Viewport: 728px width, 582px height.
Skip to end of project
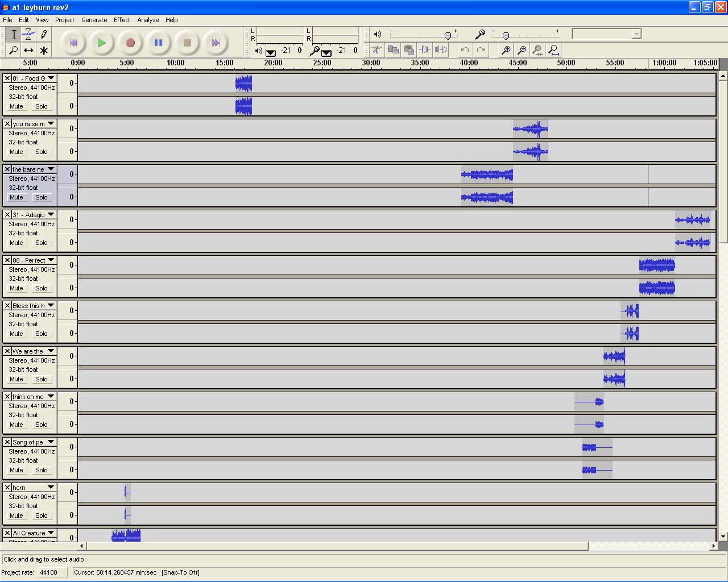click(x=215, y=43)
